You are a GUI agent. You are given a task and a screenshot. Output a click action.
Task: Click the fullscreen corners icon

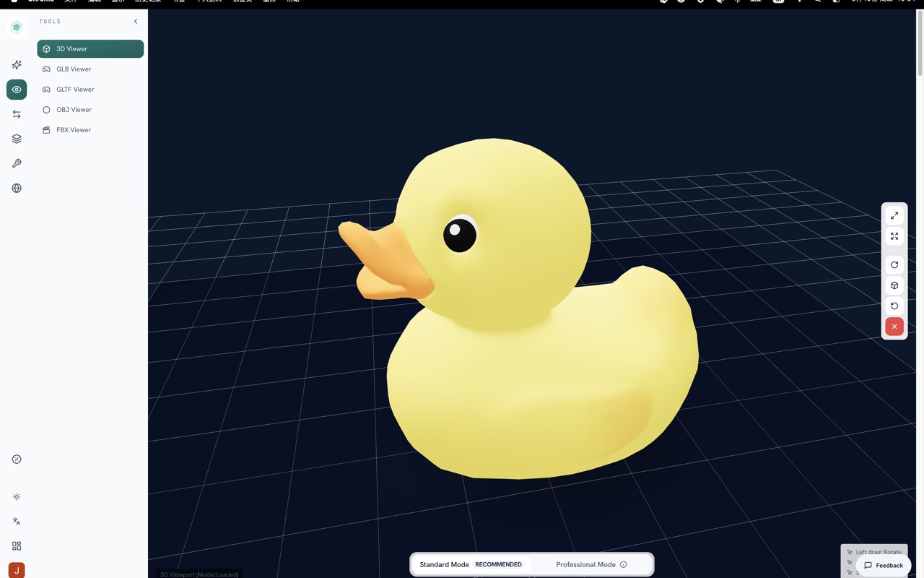(894, 236)
